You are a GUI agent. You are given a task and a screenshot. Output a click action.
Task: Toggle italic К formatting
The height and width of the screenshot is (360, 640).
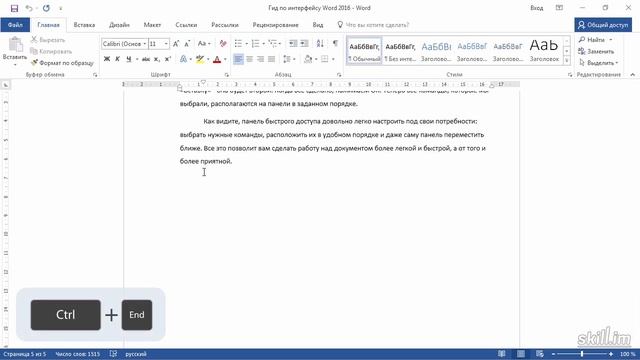click(118, 59)
